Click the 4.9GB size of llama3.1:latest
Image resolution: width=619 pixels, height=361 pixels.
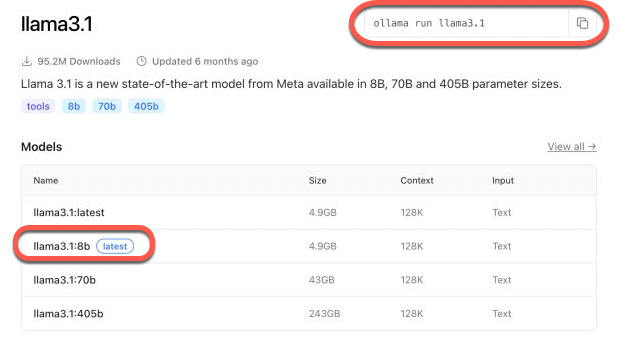(x=323, y=212)
